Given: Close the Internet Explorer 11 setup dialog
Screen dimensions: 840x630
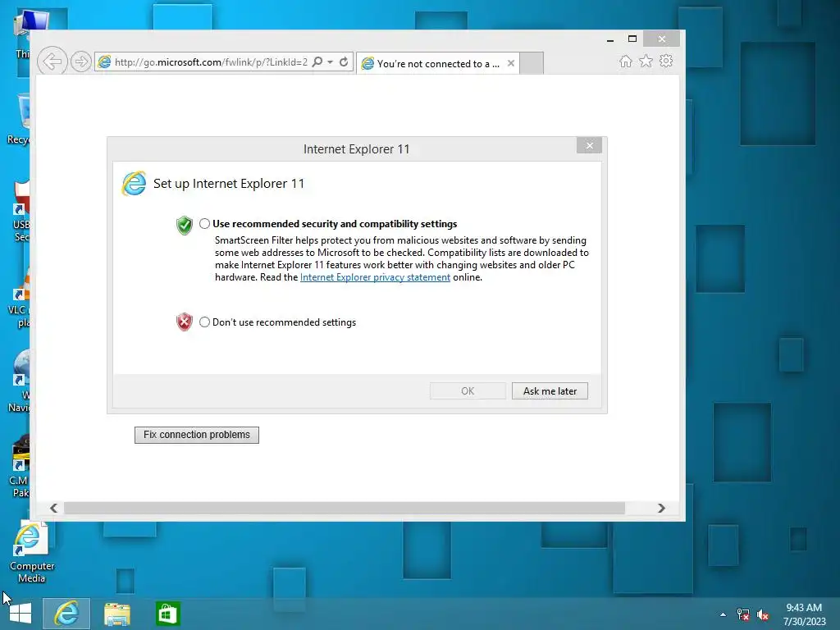Looking at the screenshot, I should pyautogui.click(x=589, y=145).
